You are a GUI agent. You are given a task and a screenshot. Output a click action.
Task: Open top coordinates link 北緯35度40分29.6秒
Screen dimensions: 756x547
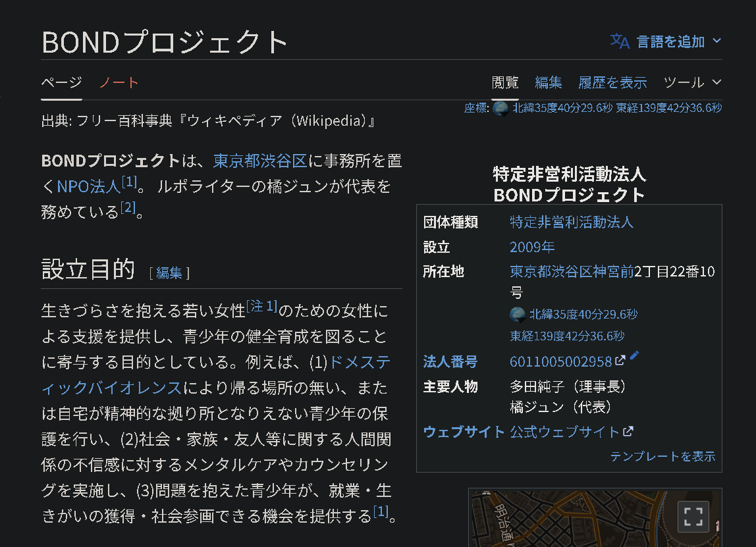pyautogui.click(x=562, y=108)
